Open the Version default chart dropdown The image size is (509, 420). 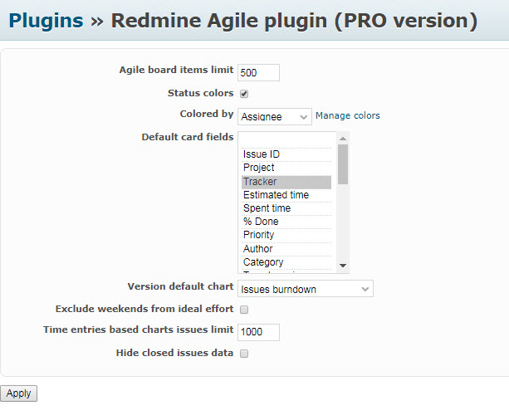pos(306,289)
